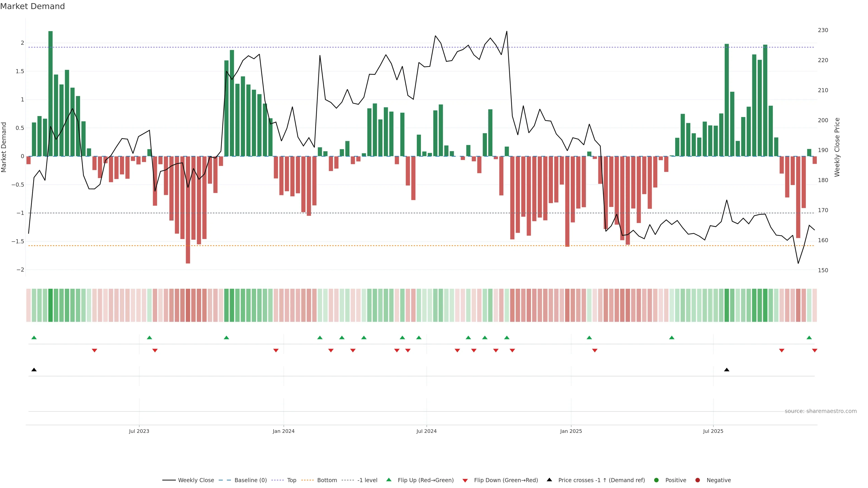Click the Jan 2024 x-axis label
868x488 pixels.
[x=283, y=431]
